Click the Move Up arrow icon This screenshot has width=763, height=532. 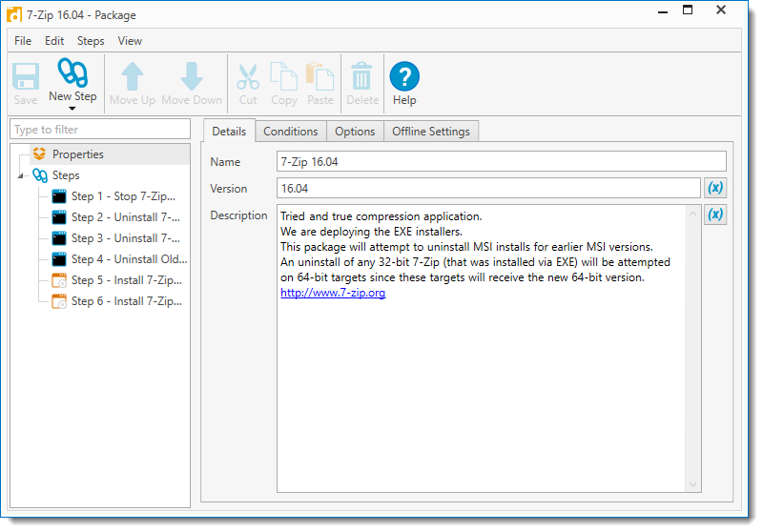click(133, 76)
